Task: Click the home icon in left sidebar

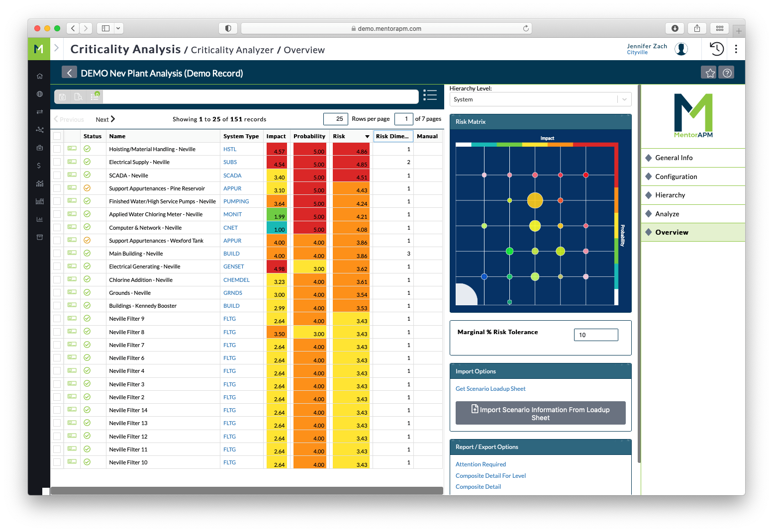Action: click(x=39, y=76)
